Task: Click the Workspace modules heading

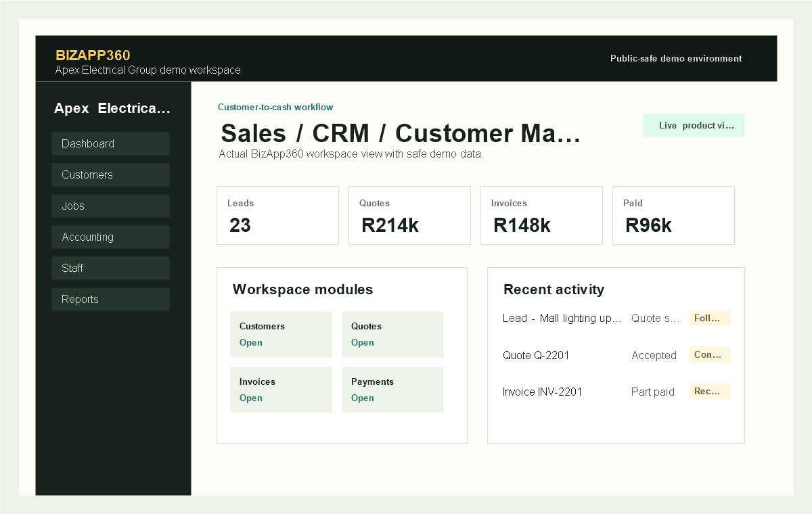Action: pos(302,289)
